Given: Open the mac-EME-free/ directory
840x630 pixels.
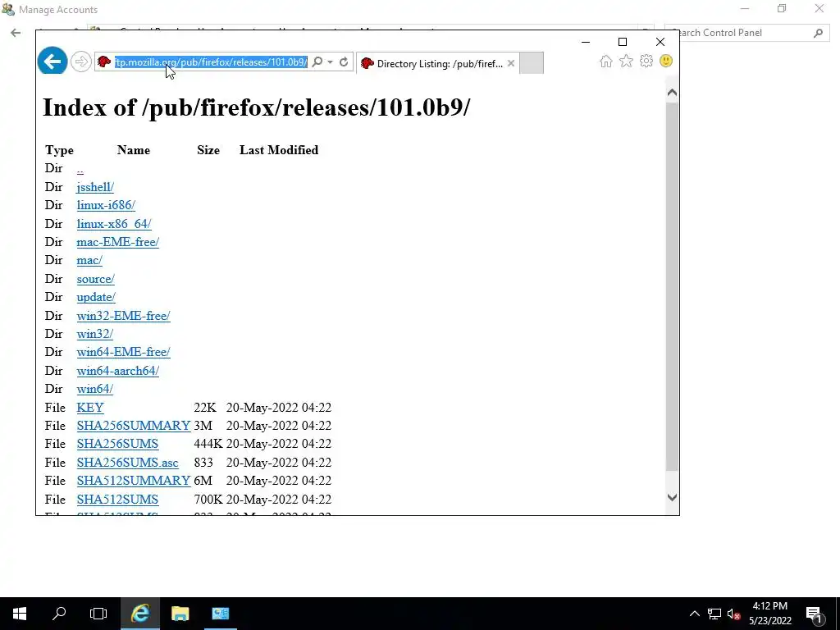Looking at the screenshot, I should click(x=117, y=242).
